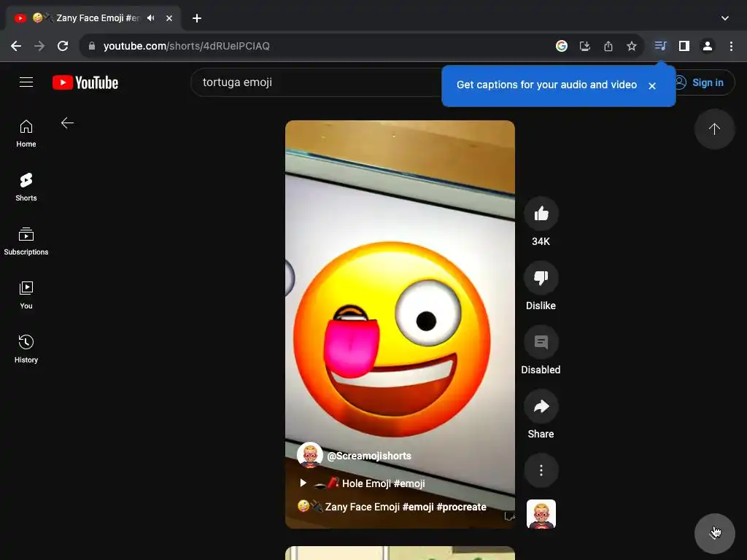Like the short with 34K likes
The height and width of the screenshot is (560, 747).
pyautogui.click(x=541, y=214)
